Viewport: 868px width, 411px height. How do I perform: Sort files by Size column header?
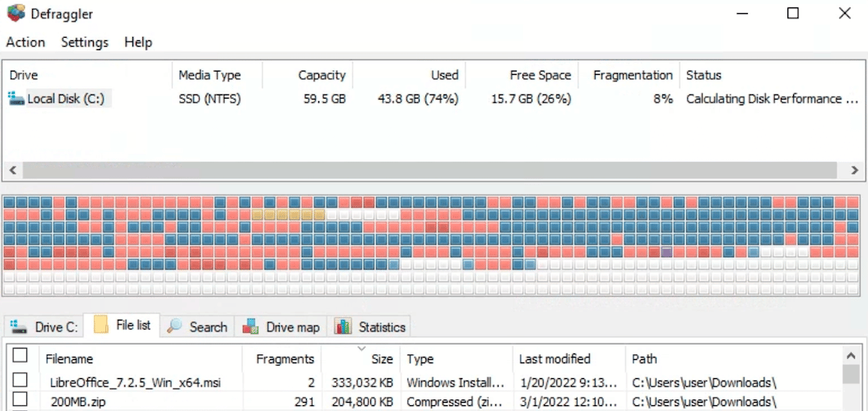(381, 359)
